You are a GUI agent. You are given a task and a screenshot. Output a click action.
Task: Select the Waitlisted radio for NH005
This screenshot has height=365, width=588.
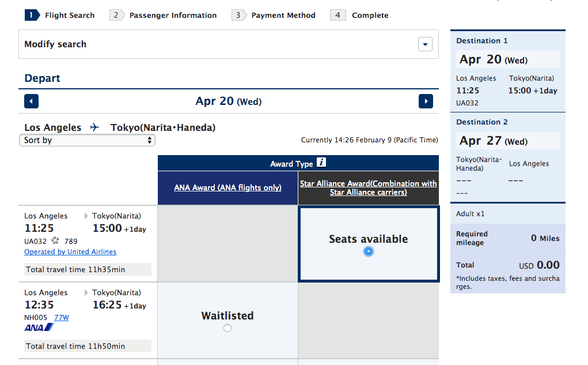pos(227,328)
